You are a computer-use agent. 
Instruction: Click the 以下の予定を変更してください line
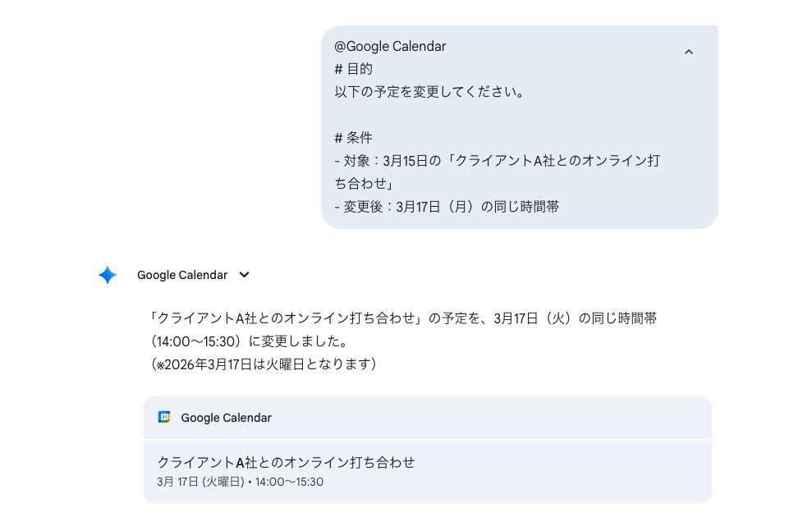(429, 92)
